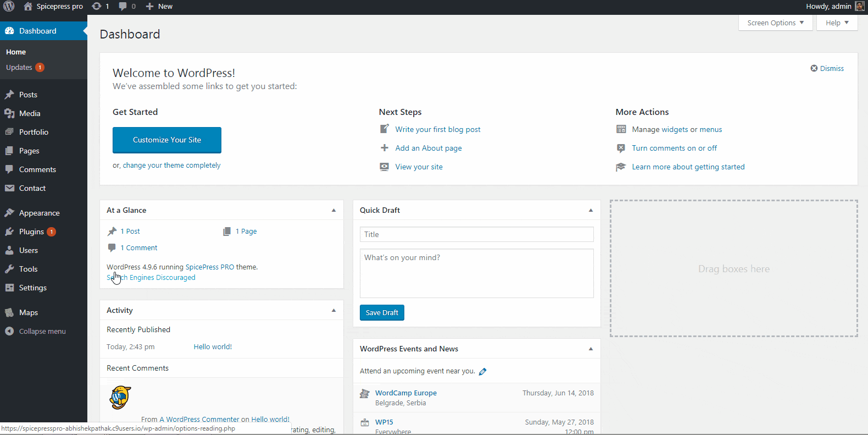Click the Quick Draft Title field
The image size is (868, 435).
(x=477, y=234)
